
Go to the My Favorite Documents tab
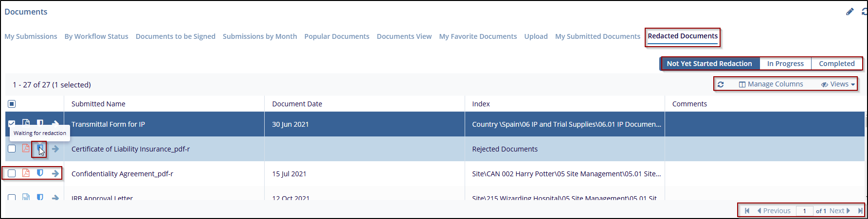tap(478, 36)
